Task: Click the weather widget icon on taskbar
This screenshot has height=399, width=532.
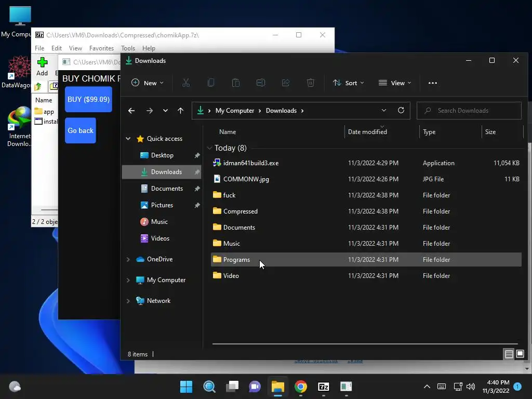Action: 15,387
